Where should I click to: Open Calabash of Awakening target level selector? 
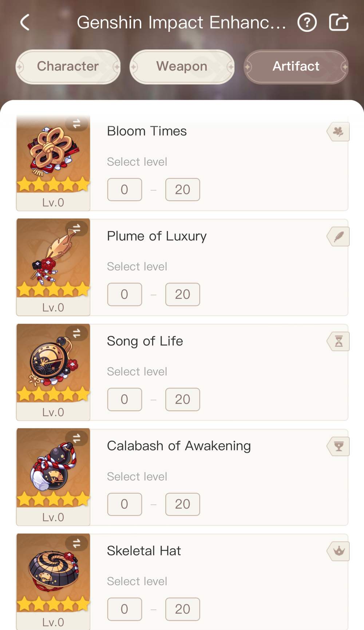pyautogui.click(x=182, y=504)
